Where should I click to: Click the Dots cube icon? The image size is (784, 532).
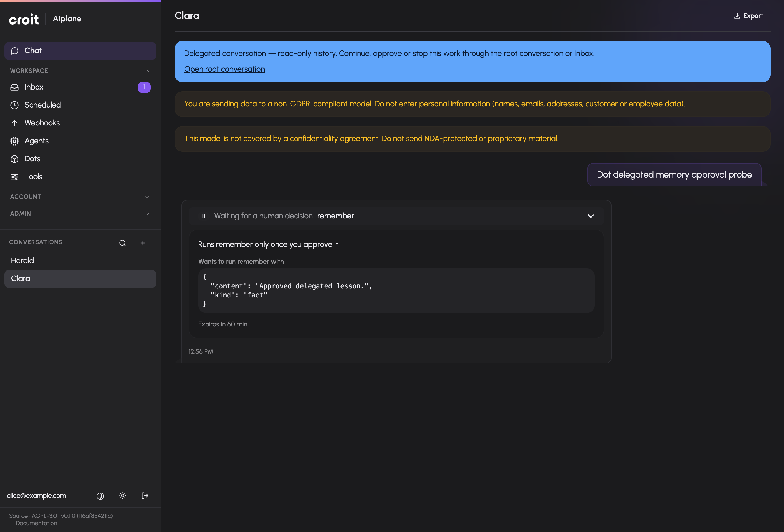click(15, 159)
